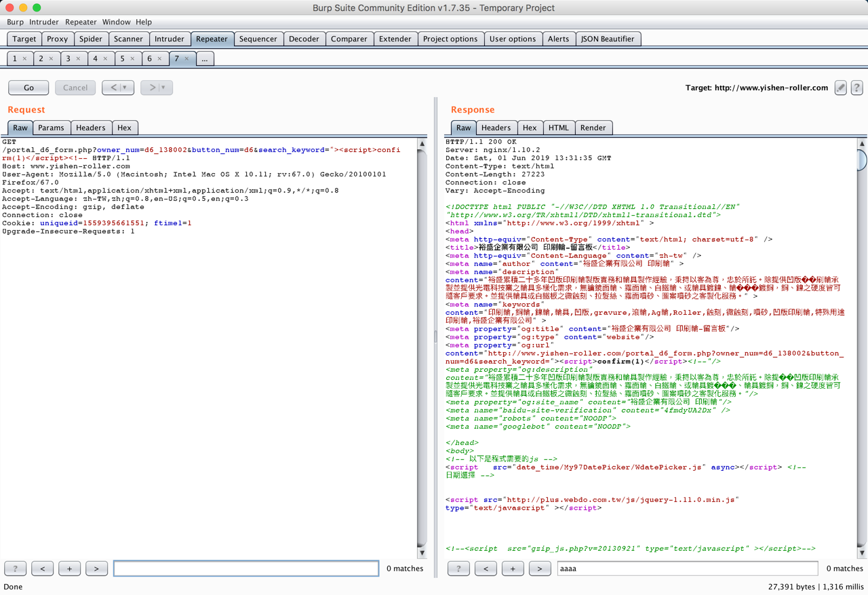Open the Repeater help question-mark icon
The image size is (868, 595).
tap(857, 88)
